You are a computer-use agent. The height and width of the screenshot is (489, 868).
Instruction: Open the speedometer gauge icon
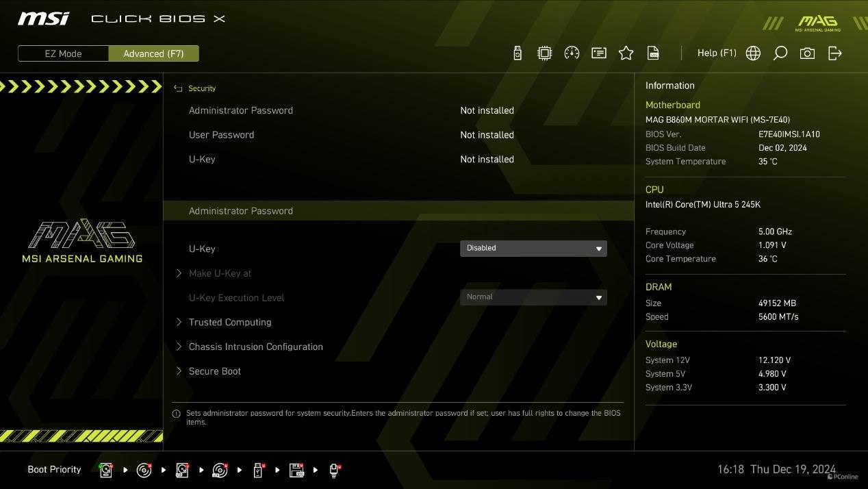point(572,53)
